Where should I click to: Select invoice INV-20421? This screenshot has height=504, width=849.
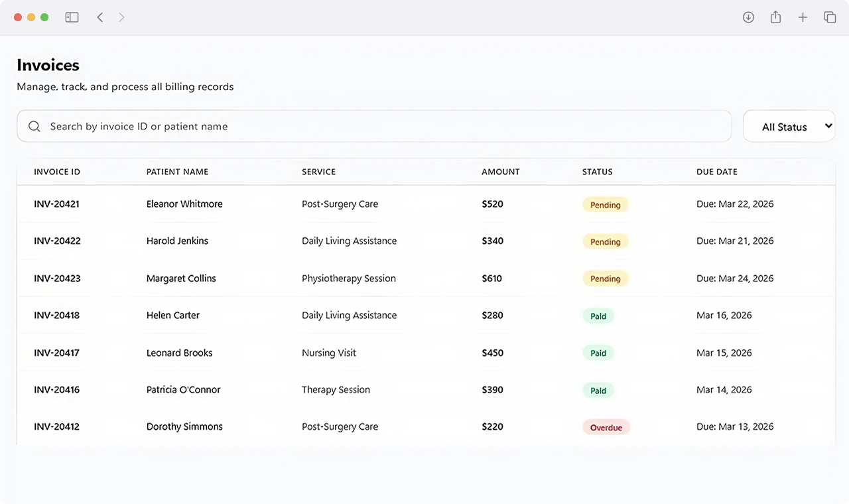coord(56,204)
